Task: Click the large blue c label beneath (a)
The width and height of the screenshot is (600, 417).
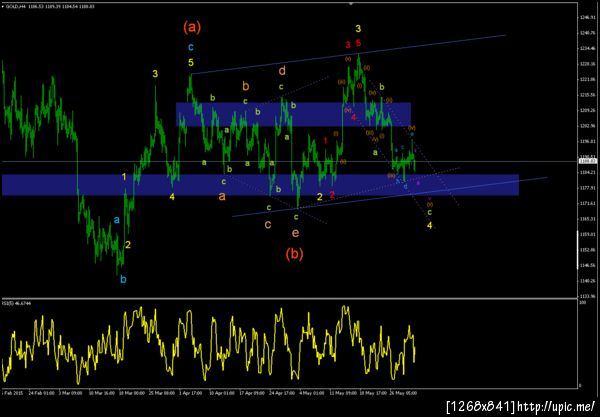Action: (x=191, y=47)
